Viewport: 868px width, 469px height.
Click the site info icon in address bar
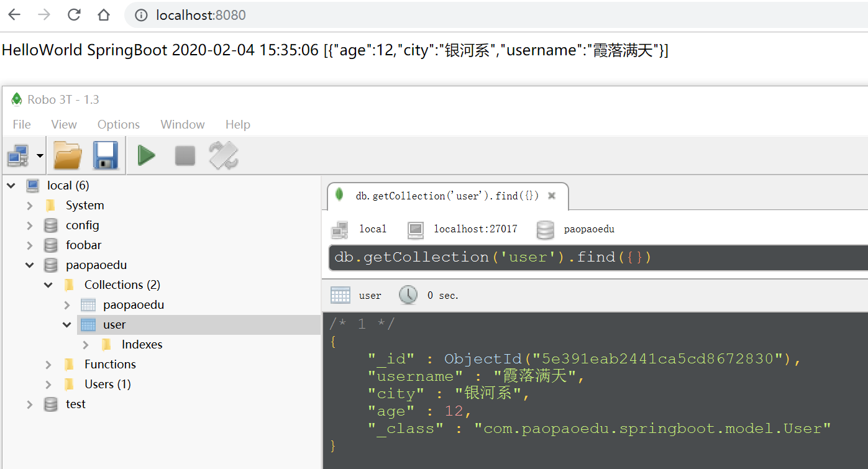point(142,15)
